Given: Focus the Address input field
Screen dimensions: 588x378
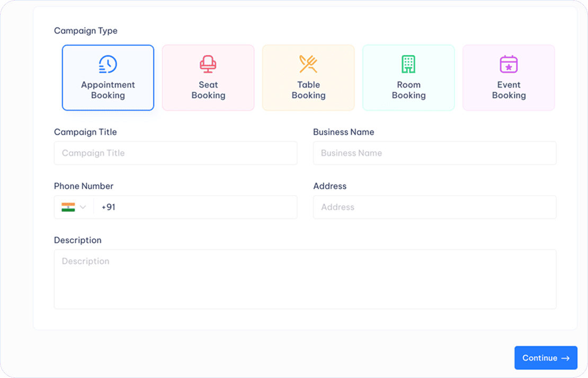Looking at the screenshot, I should click(434, 207).
